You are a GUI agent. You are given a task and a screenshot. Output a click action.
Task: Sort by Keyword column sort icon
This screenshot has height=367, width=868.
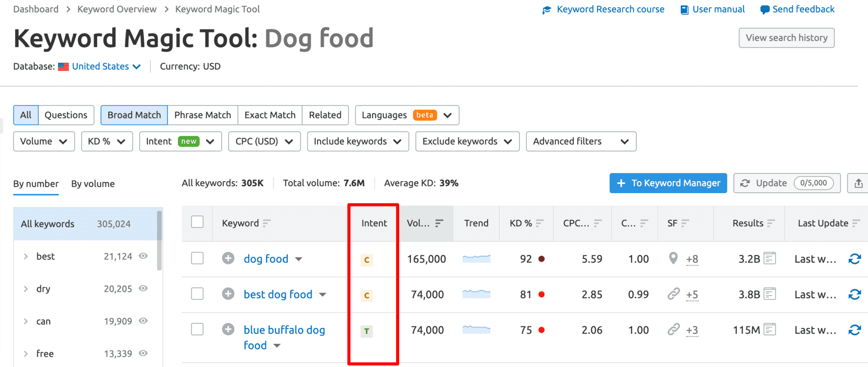coord(266,223)
